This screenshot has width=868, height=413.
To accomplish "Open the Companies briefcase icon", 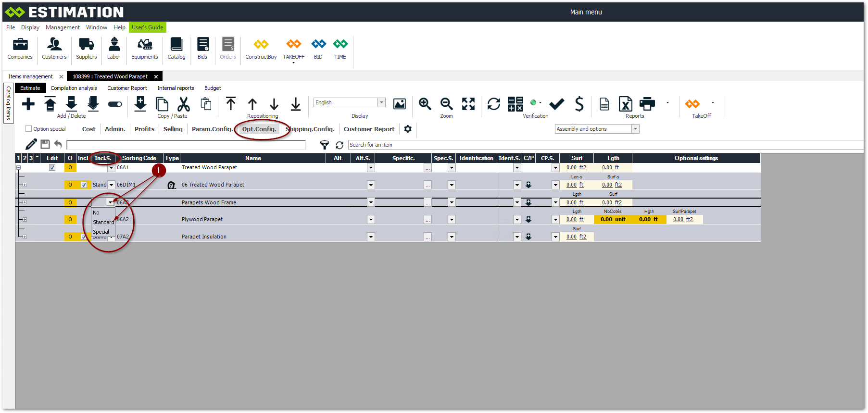I will (20, 45).
